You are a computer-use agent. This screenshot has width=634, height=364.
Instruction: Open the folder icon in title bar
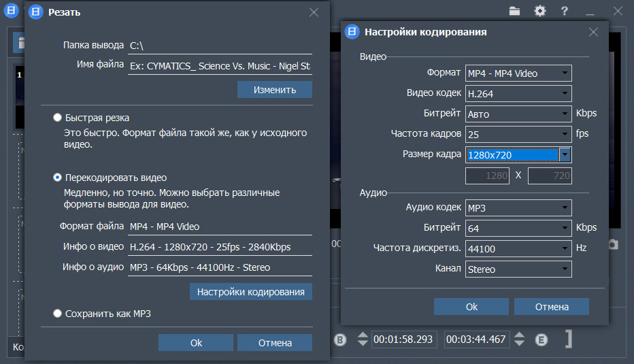[x=515, y=11]
